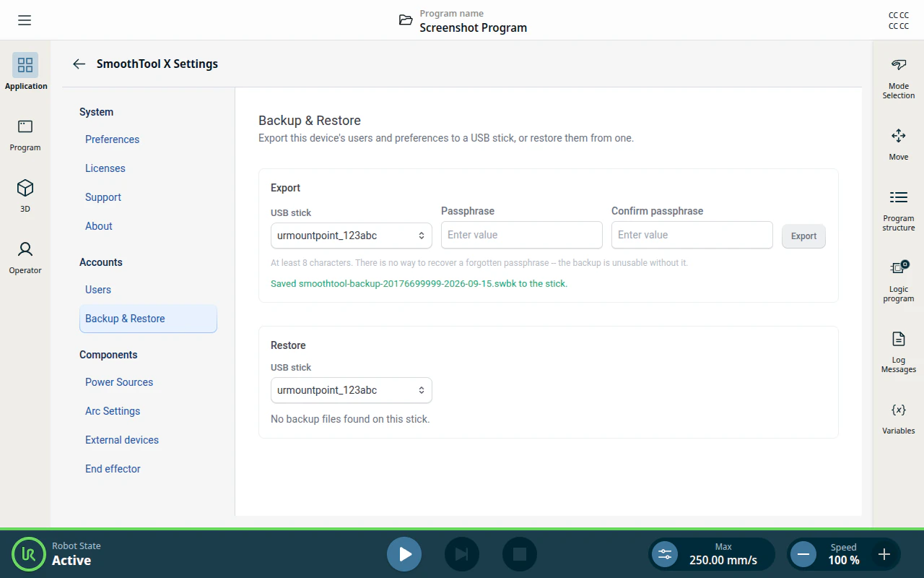Open the Logic program panel

point(899,281)
